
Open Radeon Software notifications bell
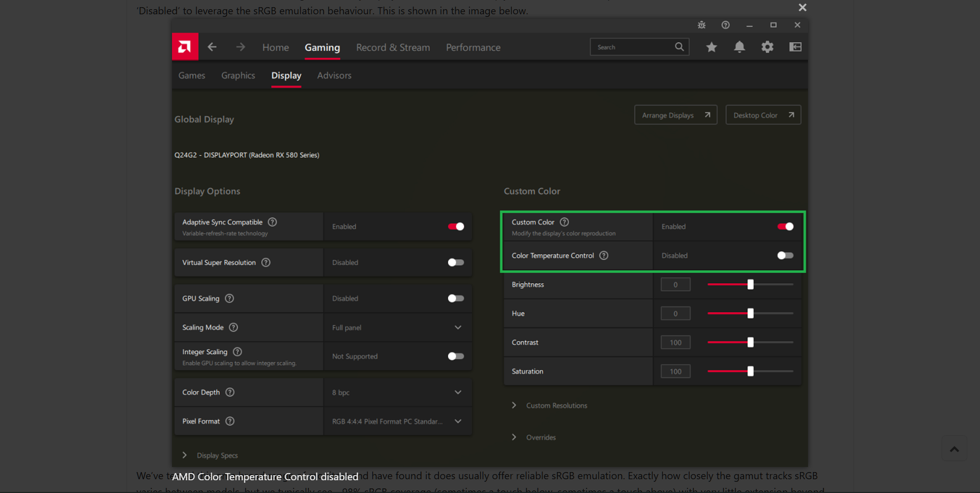pyautogui.click(x=739, y=46)
